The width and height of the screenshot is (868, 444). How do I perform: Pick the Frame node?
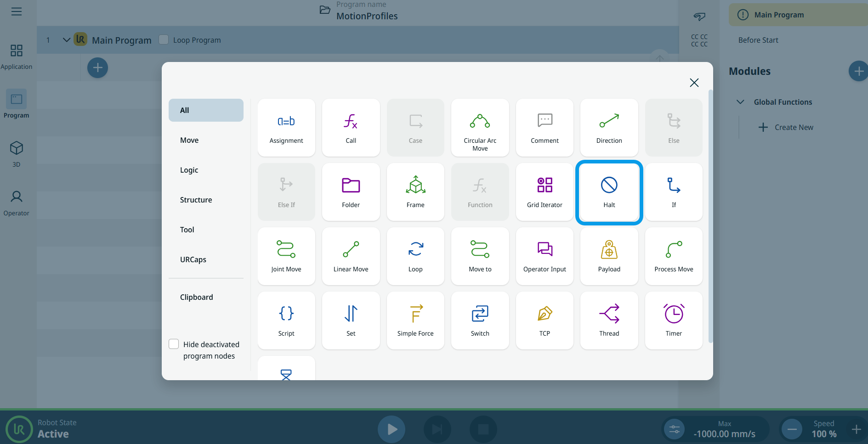pos(415,192)
